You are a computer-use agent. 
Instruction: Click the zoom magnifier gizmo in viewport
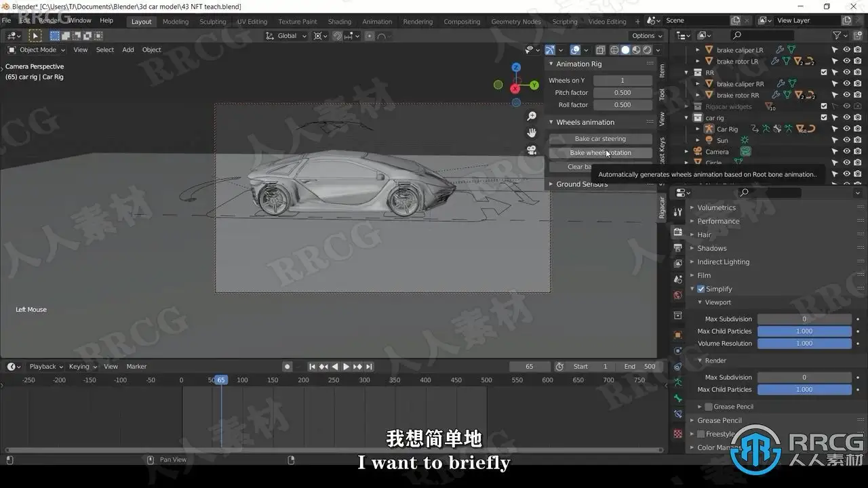pos(532,117)
